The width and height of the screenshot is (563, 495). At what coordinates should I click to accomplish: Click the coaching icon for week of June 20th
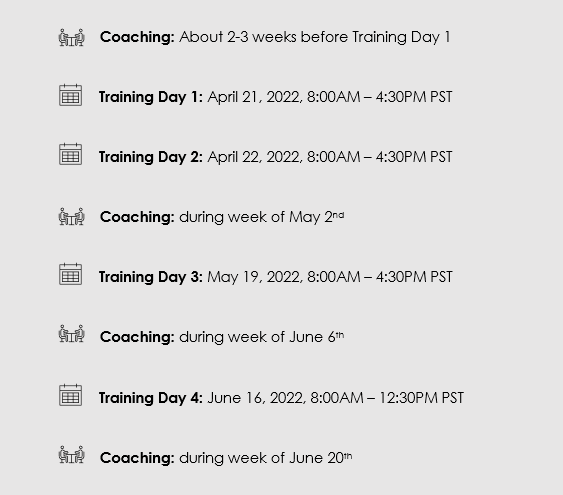(71, 455)
